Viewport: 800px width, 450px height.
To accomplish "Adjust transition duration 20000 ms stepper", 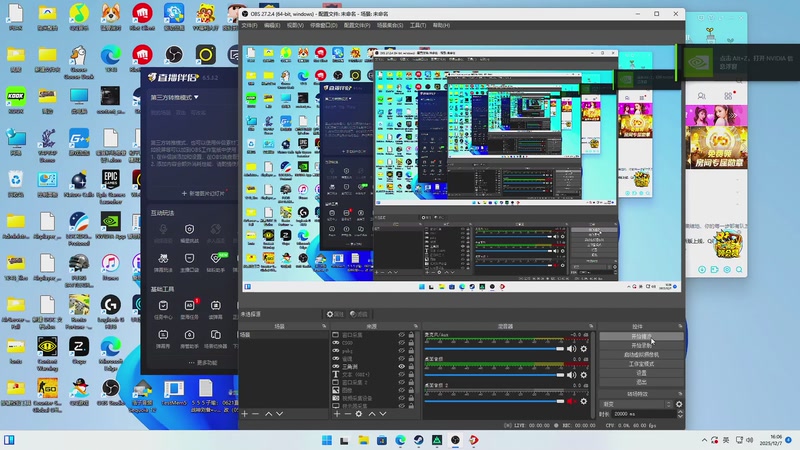I will pos(680,414).
